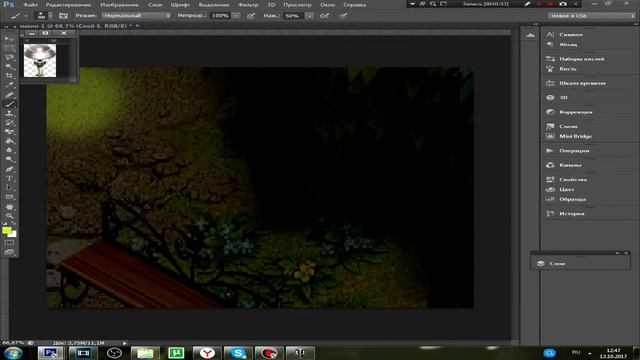Open the Редактирование menu
640x360 pixels.
point(68,4)
